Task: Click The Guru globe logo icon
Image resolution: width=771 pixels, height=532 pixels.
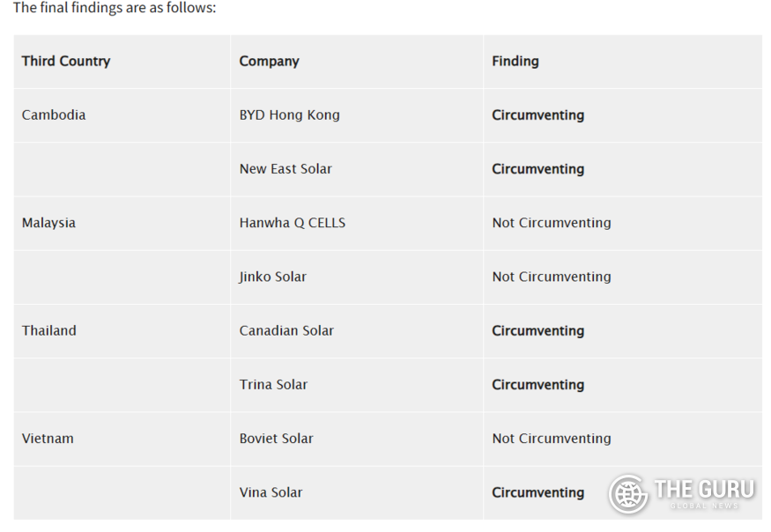Action: 628,493
